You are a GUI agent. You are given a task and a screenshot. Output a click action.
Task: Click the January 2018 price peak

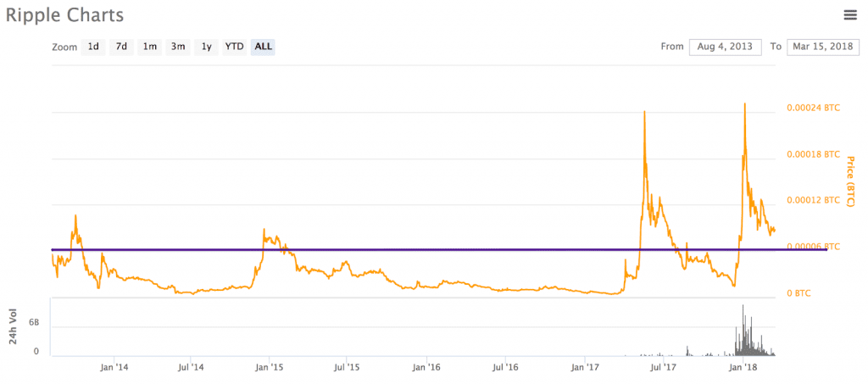pyautogui.click(x=744, y=104)
